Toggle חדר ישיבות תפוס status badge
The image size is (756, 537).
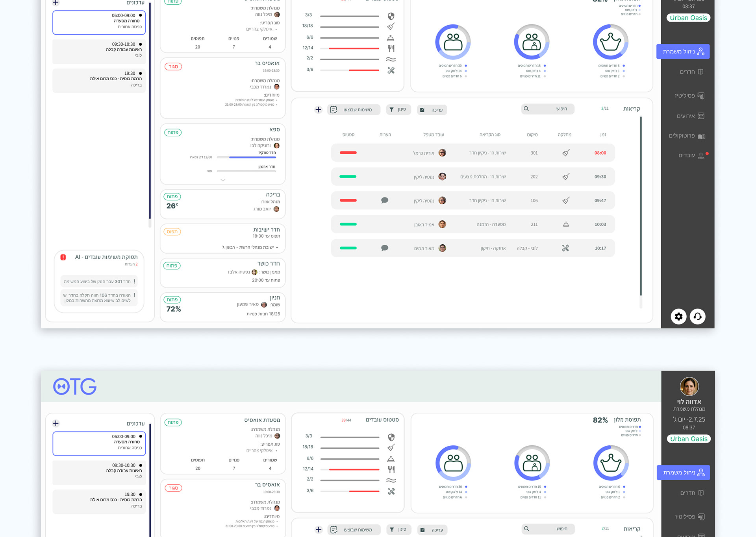(172, 232)
